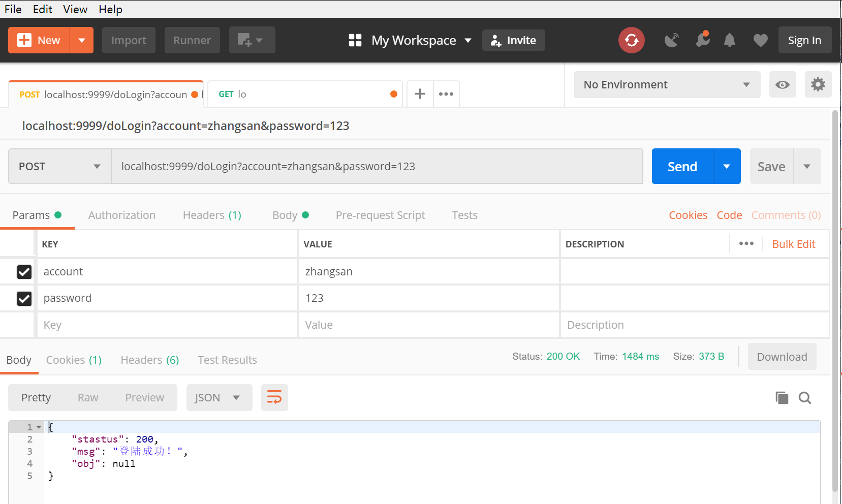Open Save button dropdown arrow
842x504 pixels.
(x=807, y=166)
